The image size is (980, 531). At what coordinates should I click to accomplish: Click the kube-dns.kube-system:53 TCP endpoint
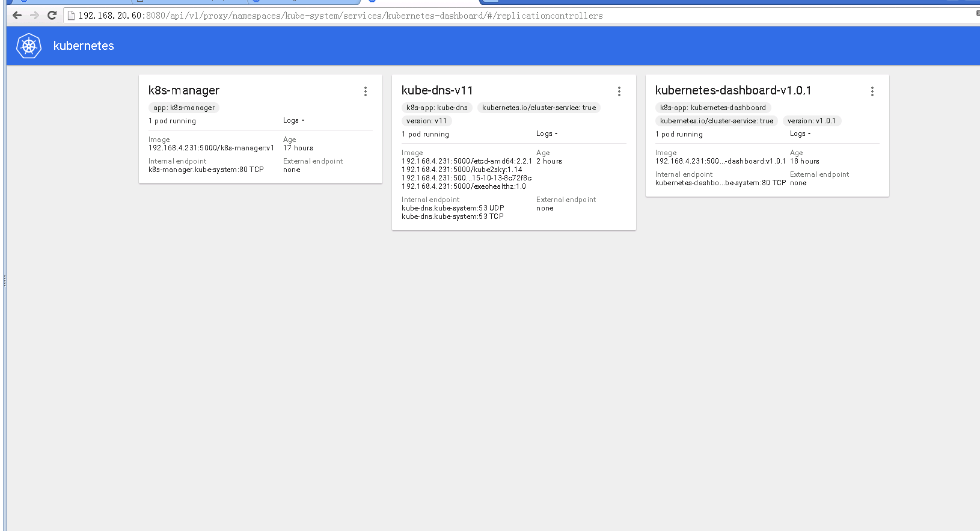coord(453,216)
